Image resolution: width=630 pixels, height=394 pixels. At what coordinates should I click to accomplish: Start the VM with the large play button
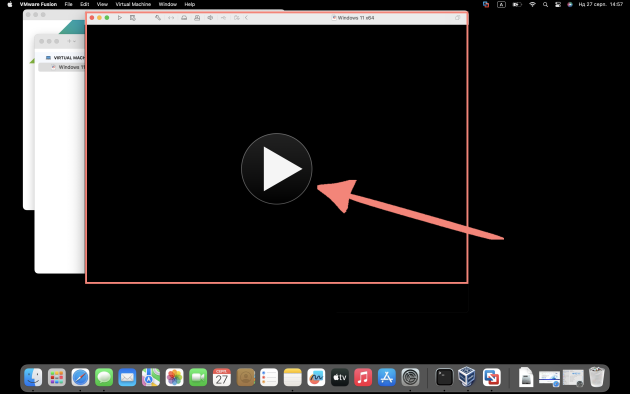pyautogui.click(x=276, y=169)
